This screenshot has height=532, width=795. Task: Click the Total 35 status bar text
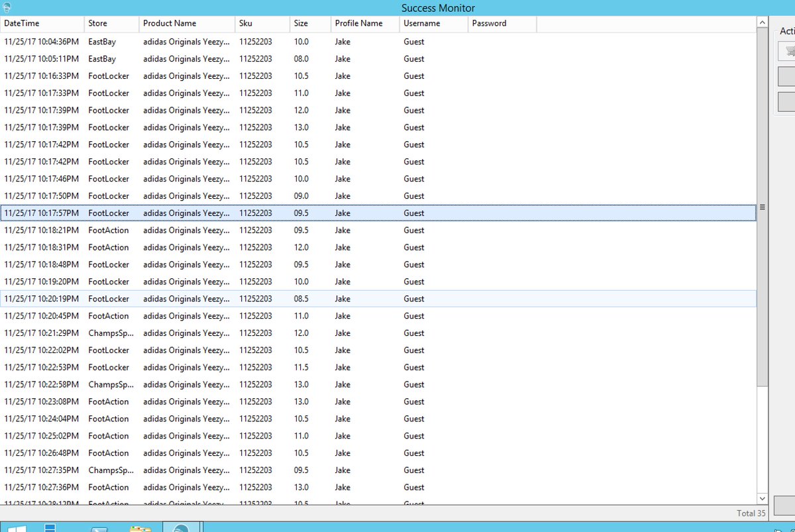point(751,513)
